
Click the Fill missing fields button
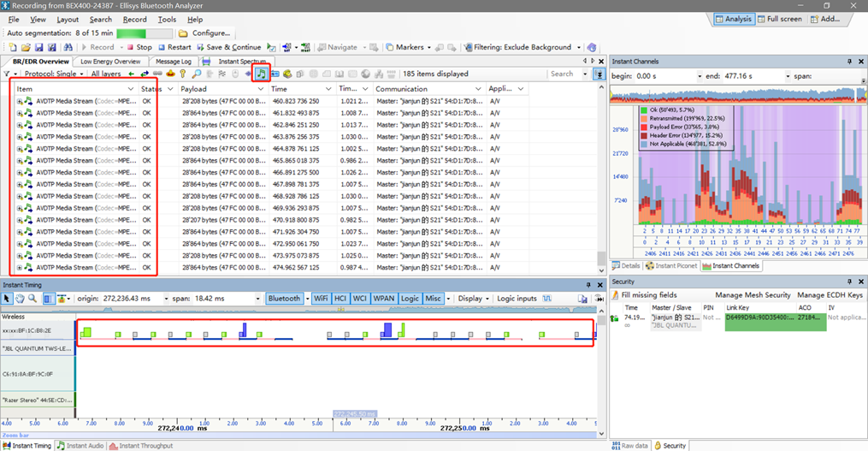pos(644,295)
